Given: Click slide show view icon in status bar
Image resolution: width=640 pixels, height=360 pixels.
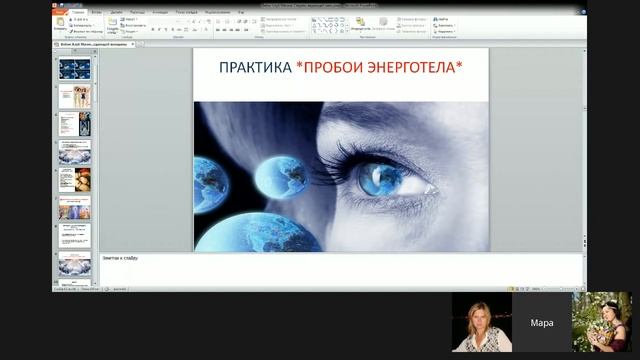Looking at the screenshot, I should point(527,289).
